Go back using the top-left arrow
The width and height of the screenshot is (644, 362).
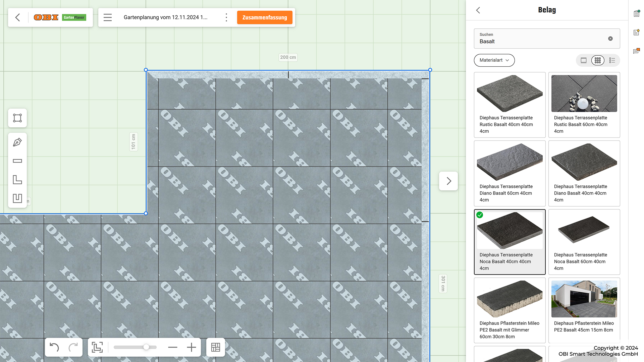pos(18,17)
